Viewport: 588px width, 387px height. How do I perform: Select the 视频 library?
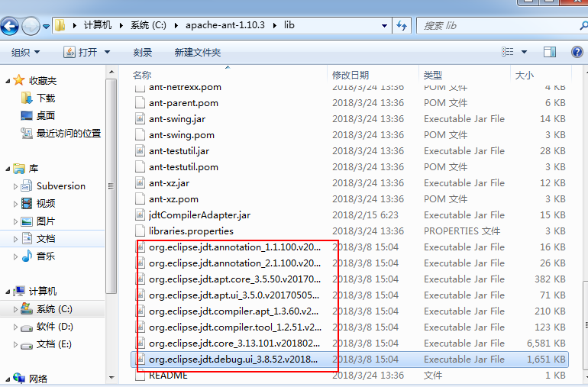[46, 204]
